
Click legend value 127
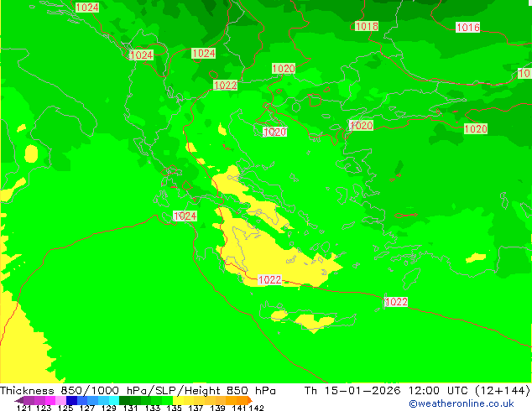[87, 408]
